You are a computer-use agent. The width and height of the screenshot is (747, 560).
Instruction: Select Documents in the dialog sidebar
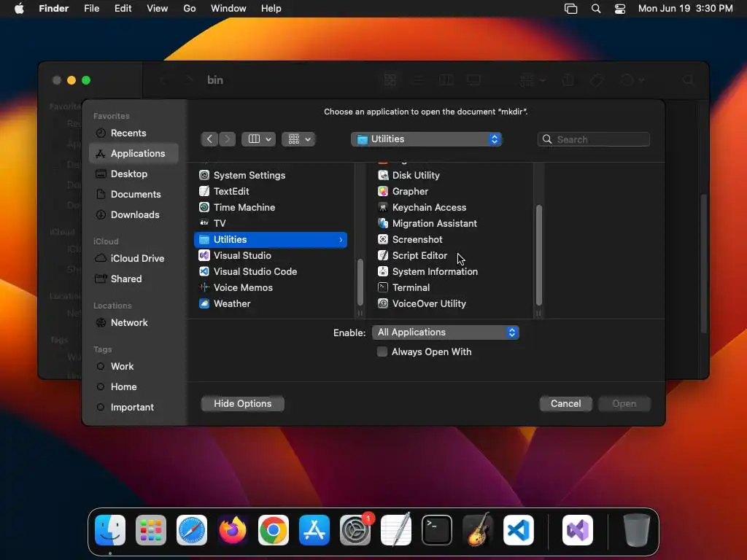click(135, 194)
